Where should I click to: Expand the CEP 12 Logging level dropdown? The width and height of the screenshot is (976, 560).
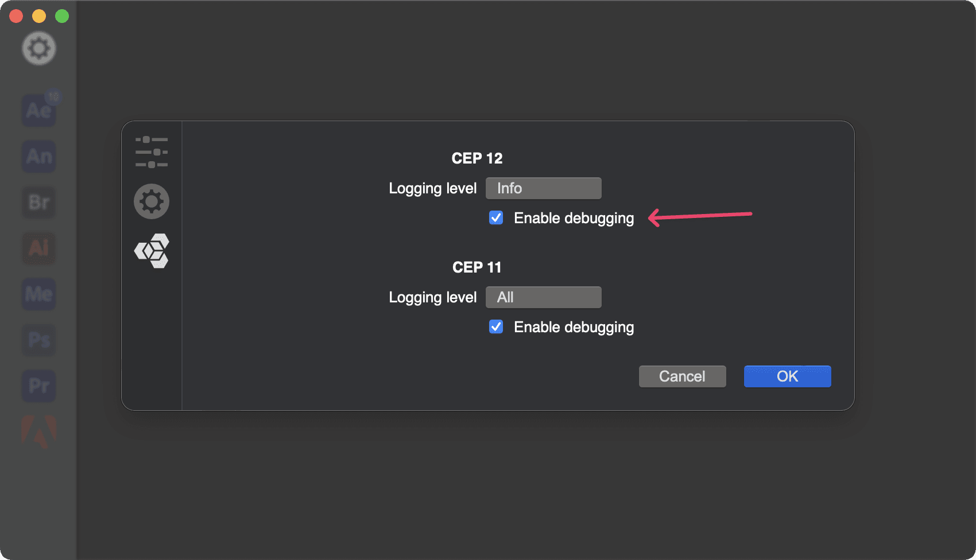tap(544, 188)
